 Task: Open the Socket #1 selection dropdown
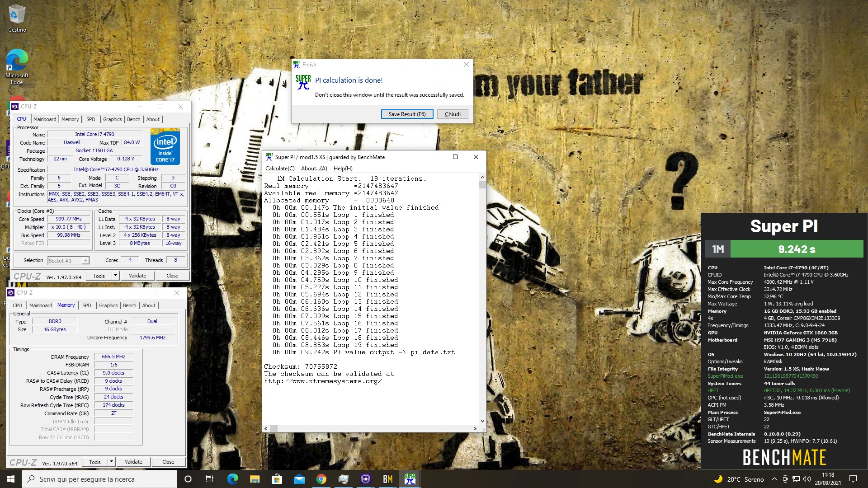(x=68, y=261)
